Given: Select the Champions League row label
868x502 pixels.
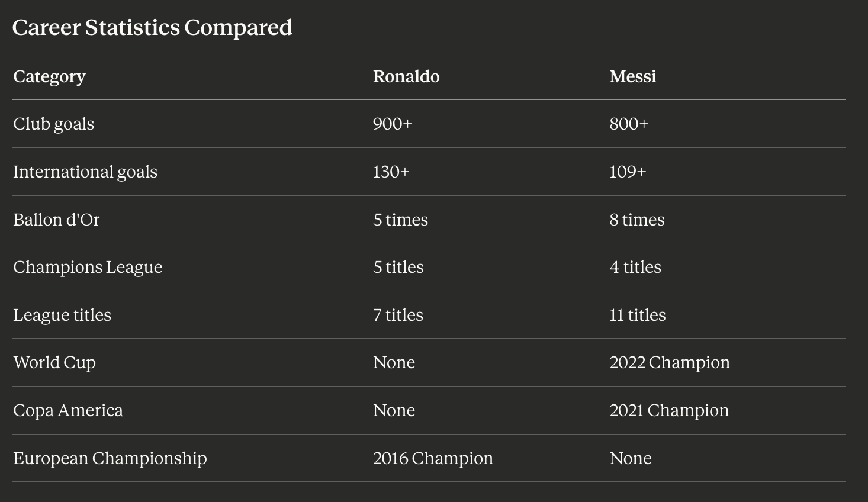Looking at the screenshot, I should [88, 267].
